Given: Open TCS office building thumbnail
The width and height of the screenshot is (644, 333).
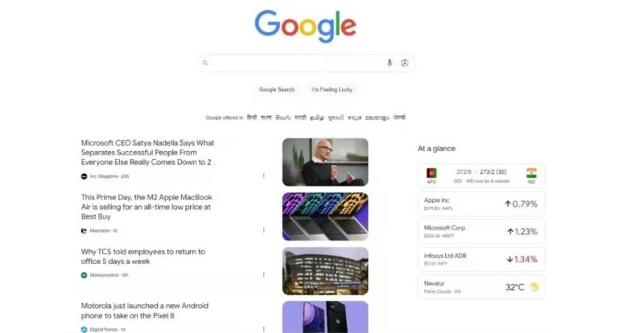Looking at the screenshot, I should click(x=325, y=271).
